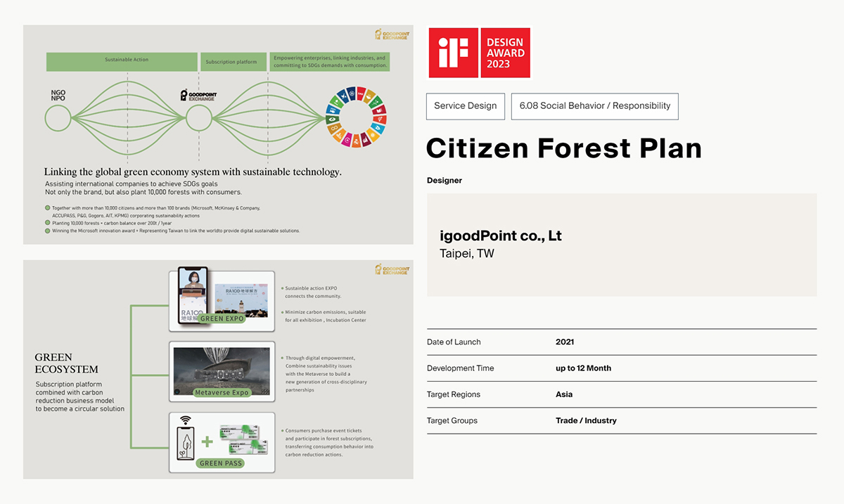Select the Service Design category tag
The width and height of the screenshot is (844, 504).
(466, 106)
